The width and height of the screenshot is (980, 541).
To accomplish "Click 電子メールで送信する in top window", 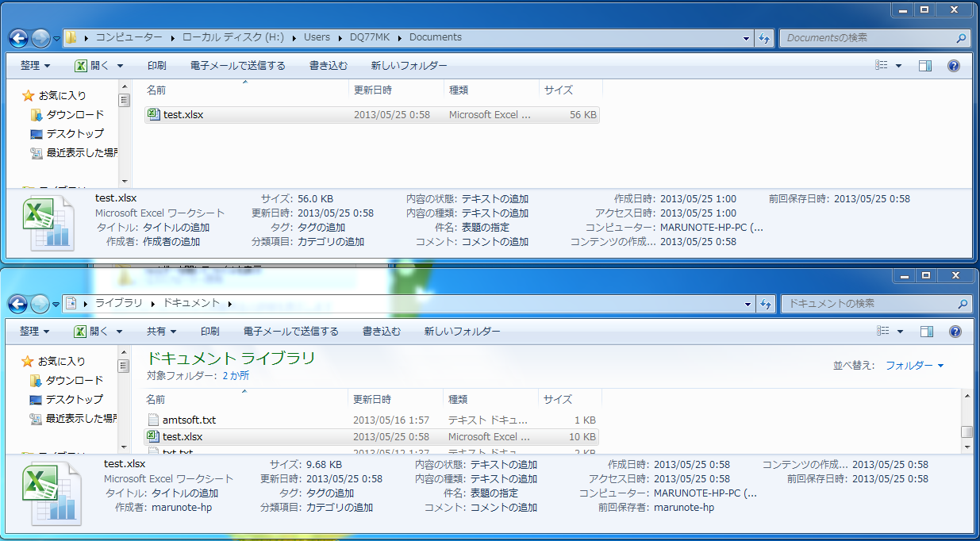I will [x=238, y=66].
